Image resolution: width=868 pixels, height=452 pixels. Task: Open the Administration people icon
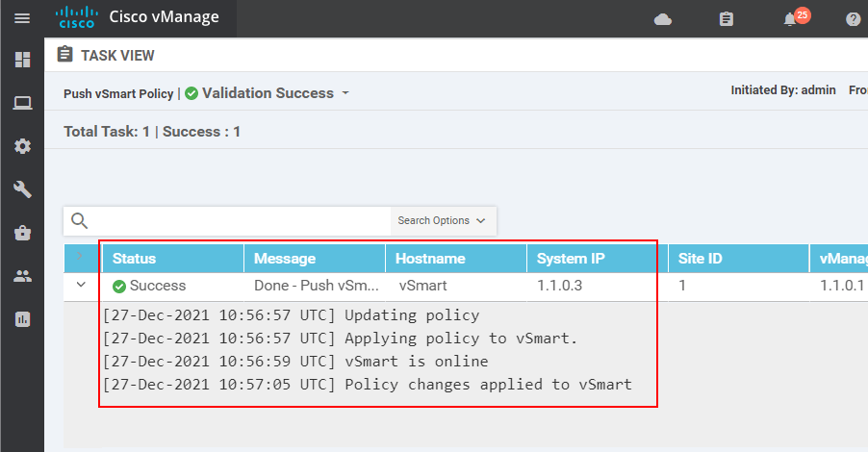tap(22, 276)
